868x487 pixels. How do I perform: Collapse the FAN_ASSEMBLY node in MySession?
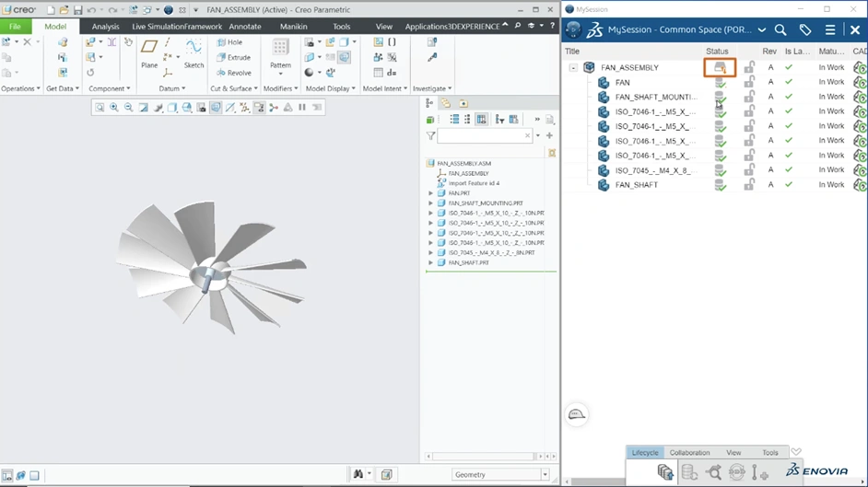click(x=573, y=67)
